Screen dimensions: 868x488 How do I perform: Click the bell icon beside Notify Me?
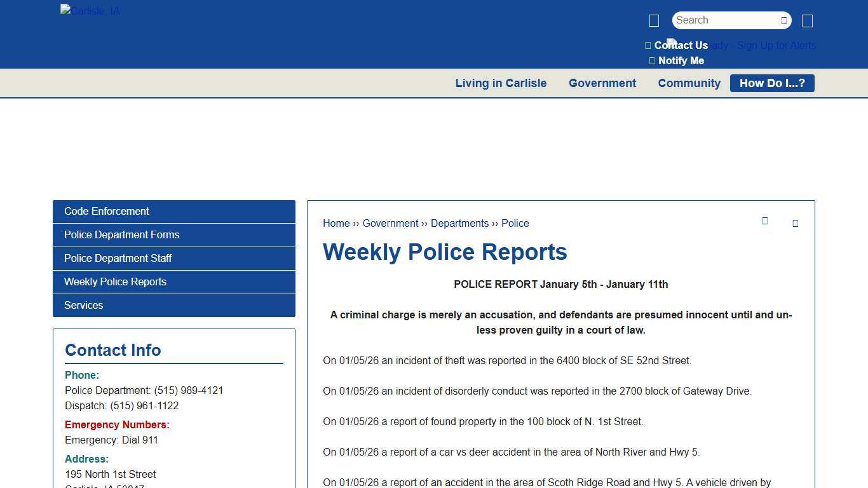pos(652,60)
